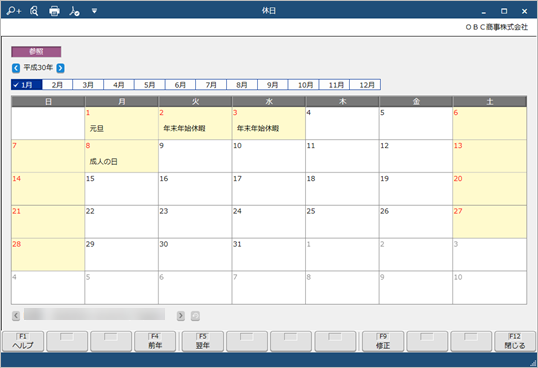Click the F4 前年 button
Image resolution: width=538 pixels, height=368 pixels.
point(155,341)
